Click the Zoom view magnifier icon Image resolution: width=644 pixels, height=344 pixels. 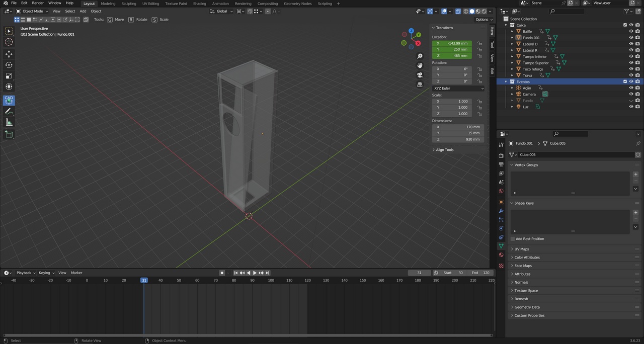tap(420, 56)
